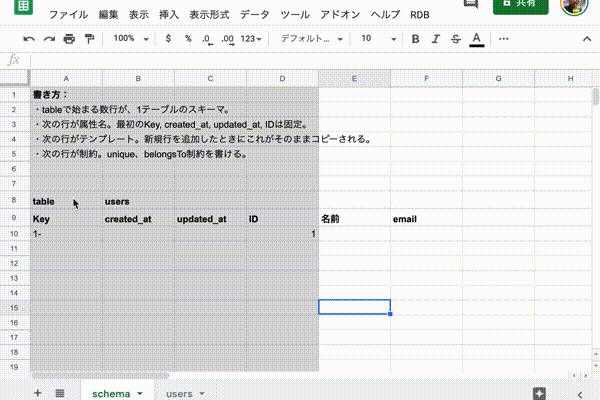Open the 表示 menu
600x400 pixels.
tap(139, 15)
